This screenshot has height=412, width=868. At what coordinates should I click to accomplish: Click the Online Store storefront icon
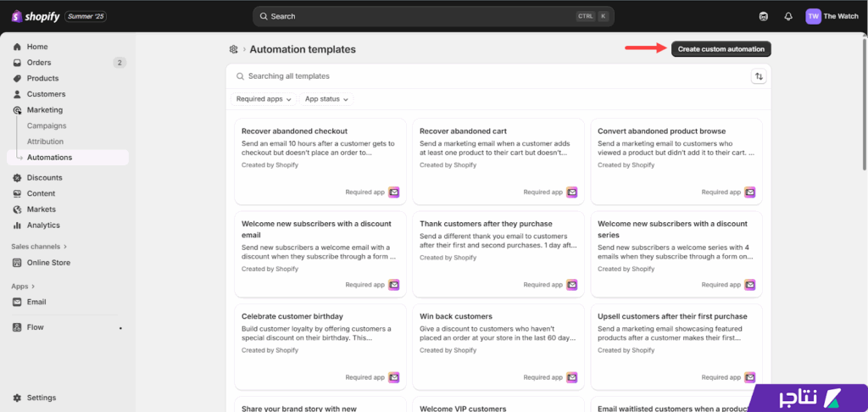[x=17, y=263]
